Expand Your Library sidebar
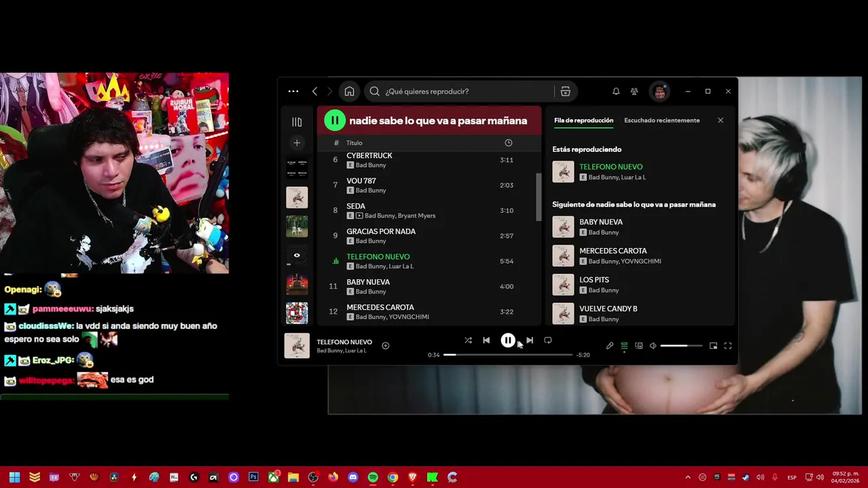 (296, 122)
